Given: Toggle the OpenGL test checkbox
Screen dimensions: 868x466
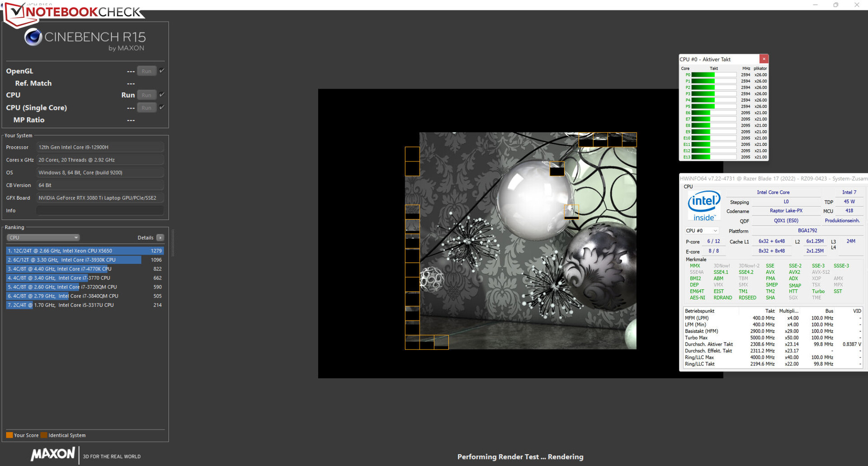Looking at the screenshot, I should (x=162, y=71).
